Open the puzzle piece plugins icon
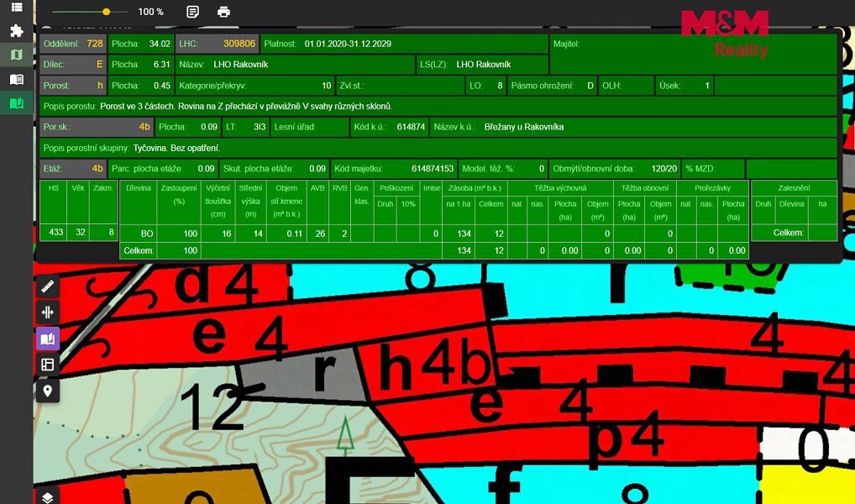The width and height of the screenshot is (855, 504). point(16,30)
